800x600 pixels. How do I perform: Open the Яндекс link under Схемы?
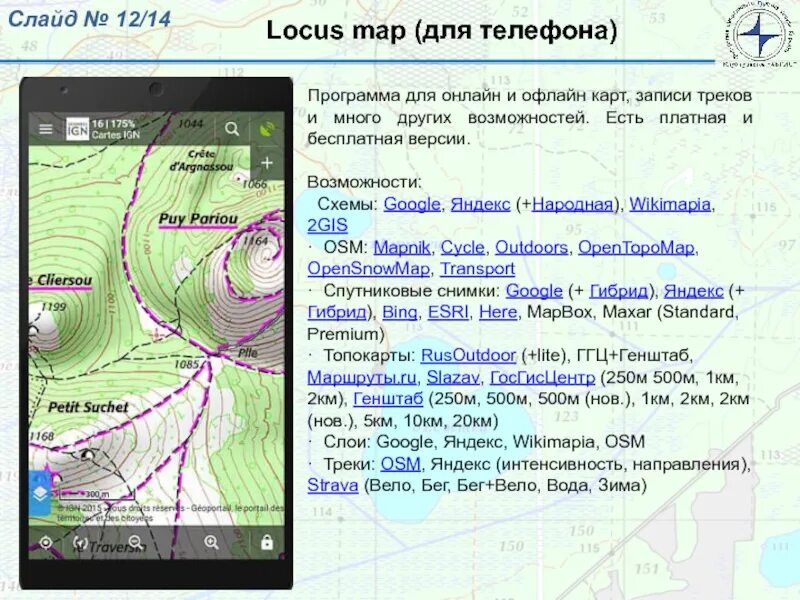pyautogui.click(x=480, y=204)
